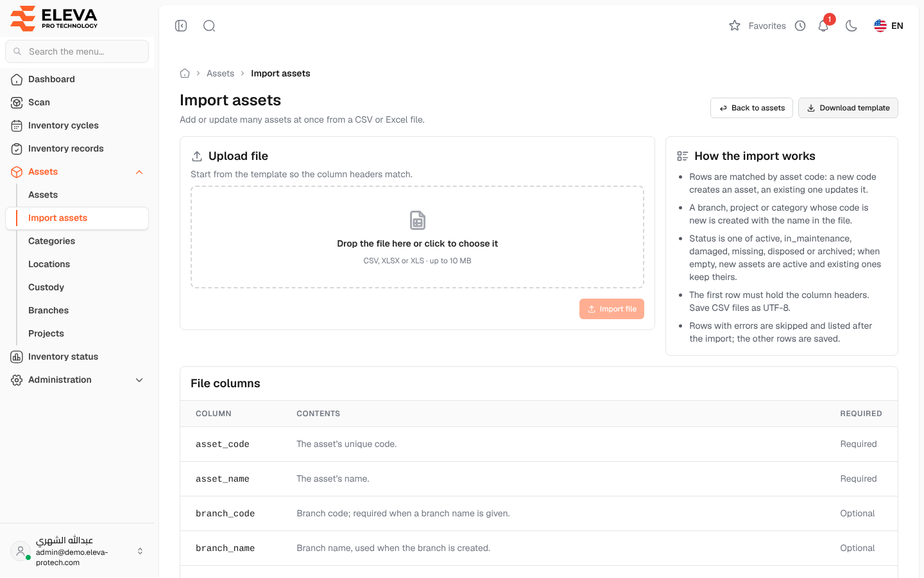Click the Scan icon in sidebar

tap(17, 102)
